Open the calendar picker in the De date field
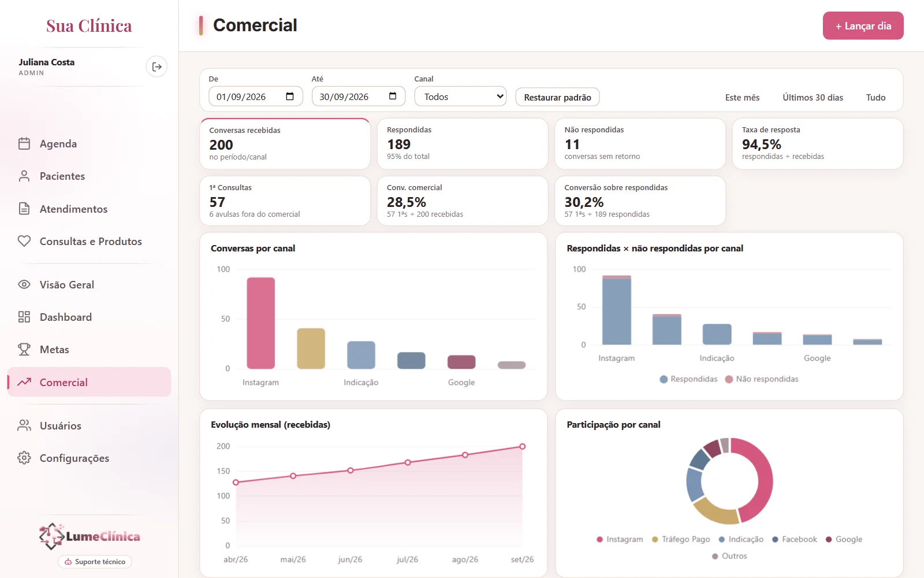 [290, 97]
